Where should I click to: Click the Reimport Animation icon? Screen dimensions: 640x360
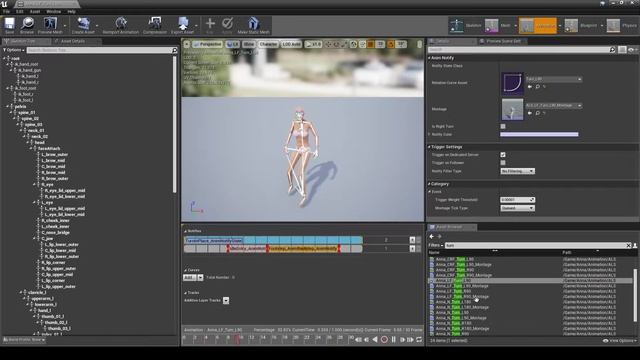coord(121,25)
